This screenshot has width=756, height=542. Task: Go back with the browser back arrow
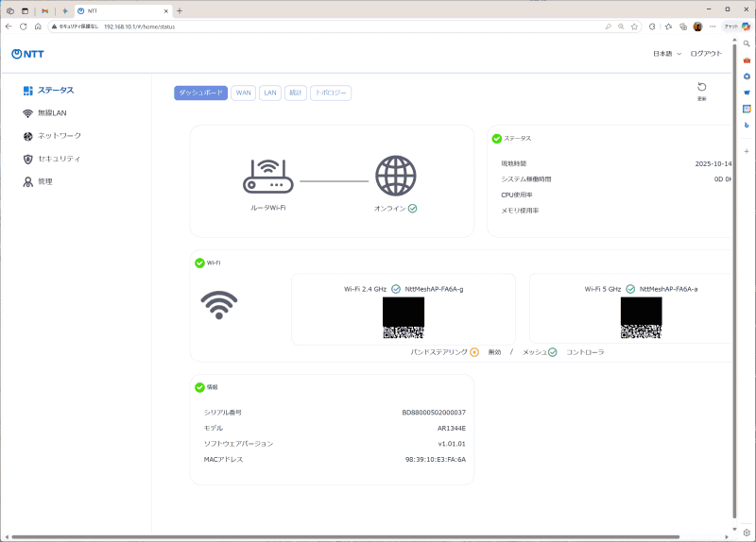(9, 26)
